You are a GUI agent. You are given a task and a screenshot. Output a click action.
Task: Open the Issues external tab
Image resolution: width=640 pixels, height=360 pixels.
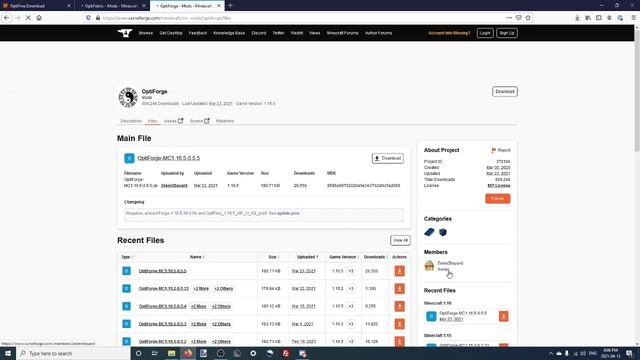173,121
